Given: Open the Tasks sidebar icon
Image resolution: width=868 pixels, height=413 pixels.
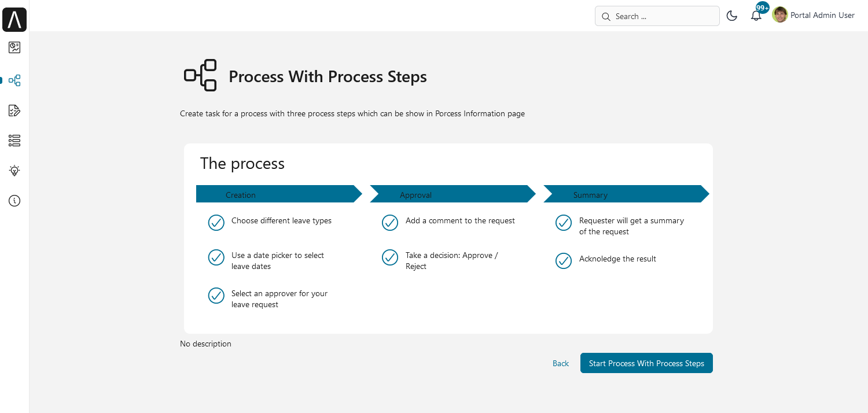Looking at the screenshot, I should (x=14, y=110).
